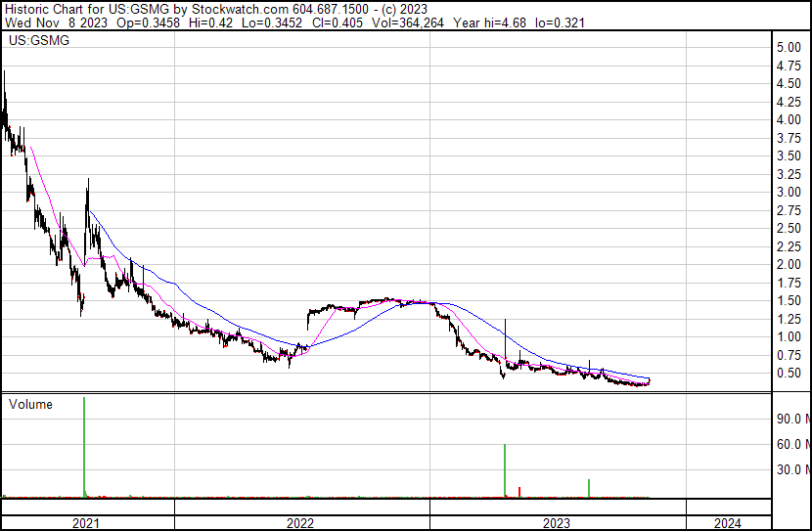Click the small green volume bar in mid-2023
Screen dimensions: 812x531
589,488
